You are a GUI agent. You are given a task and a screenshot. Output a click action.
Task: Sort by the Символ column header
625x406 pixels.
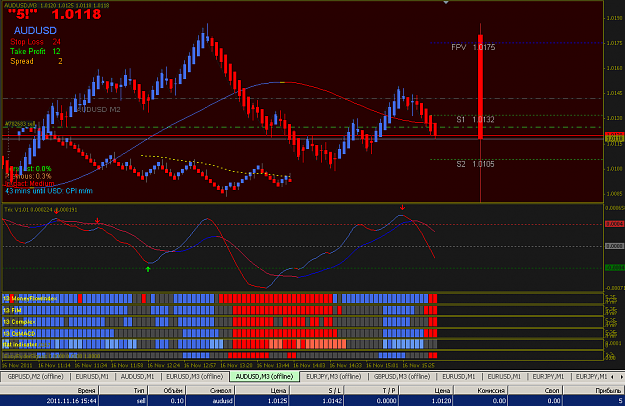point(210,390)
